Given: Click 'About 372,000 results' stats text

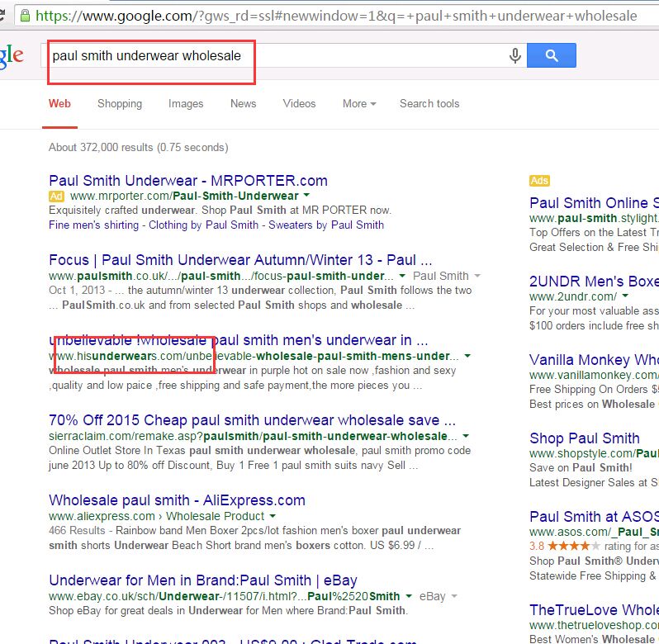Looking at the screenshot, I should pos(138,148).
